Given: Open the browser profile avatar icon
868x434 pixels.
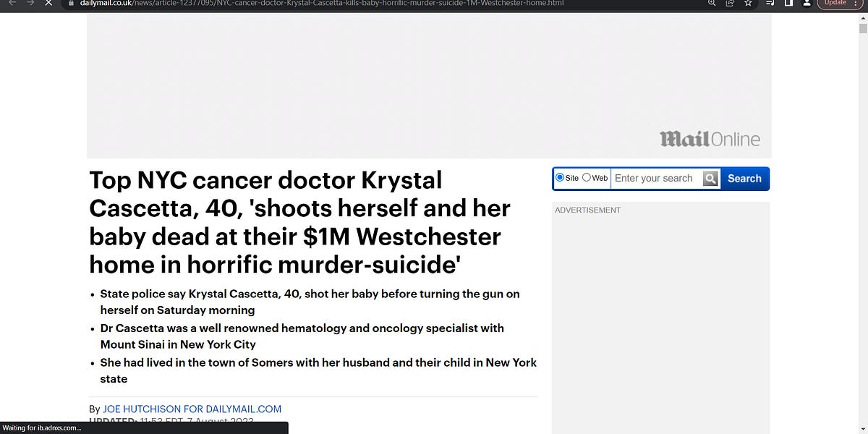Looking at the screenshot, I should [807, 3].
